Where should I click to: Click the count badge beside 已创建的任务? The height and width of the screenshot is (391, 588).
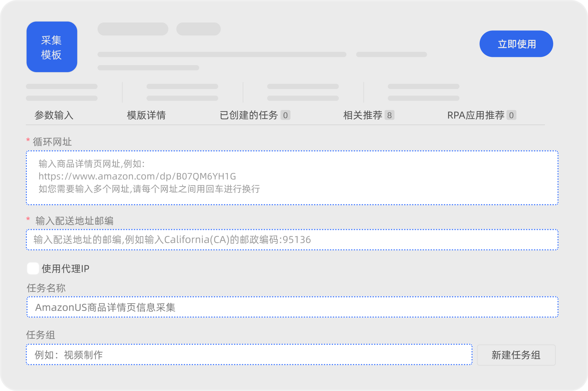(285, 115)
